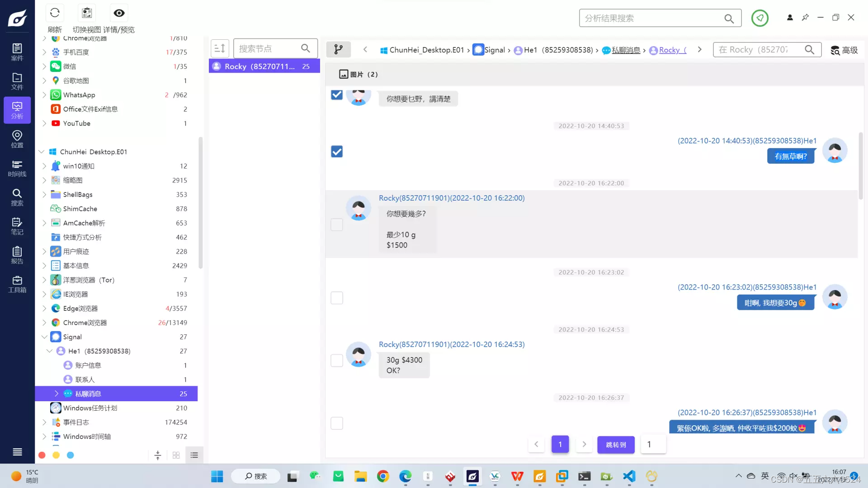Open the Report (报告) sidebar tab
This screenshot has width=868, height=488.
[x=17, y=255]
